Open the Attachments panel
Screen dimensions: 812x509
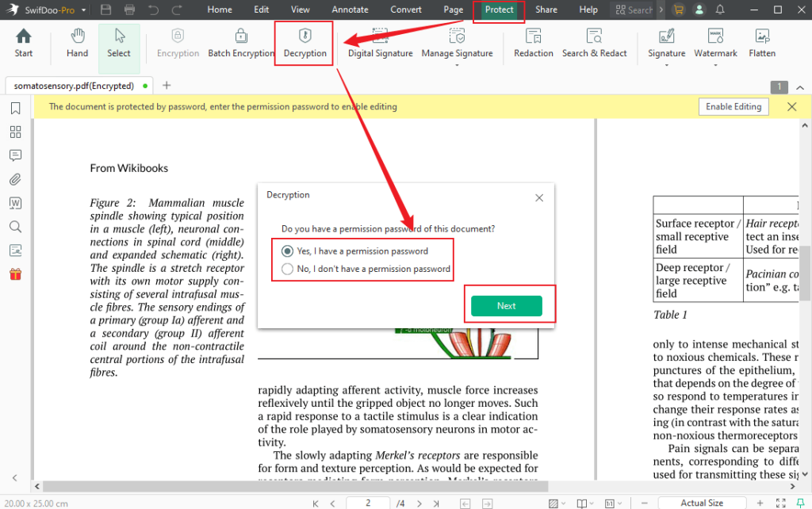pyautogui.click(x=15, y=179)
